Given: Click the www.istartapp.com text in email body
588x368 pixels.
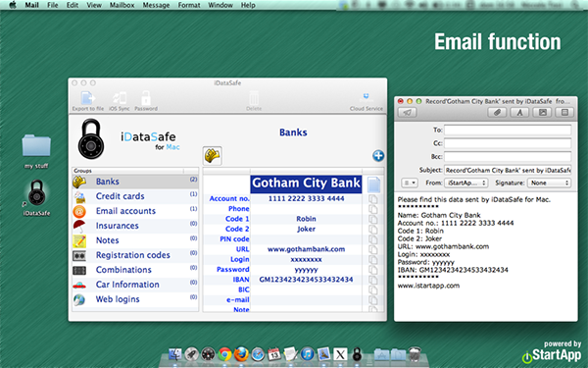Looking at the screenshot, I should click(428, 286).
